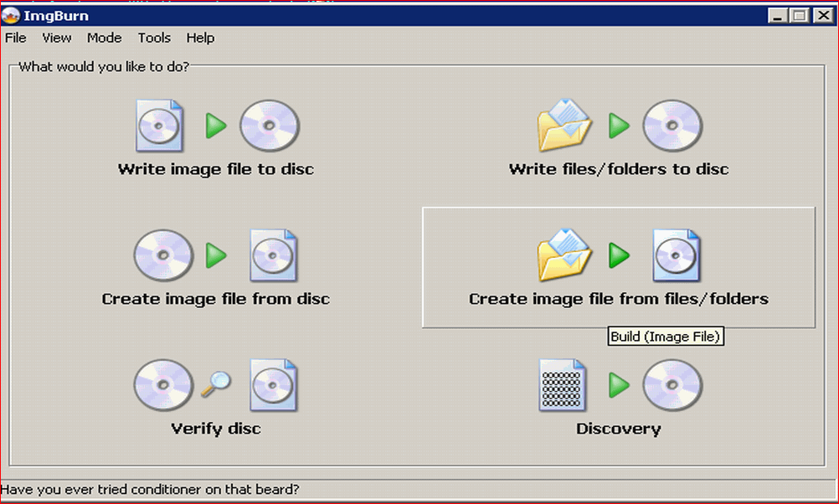The height and width of the screenshot is (504, 839).
Task: Click the folder icon above 'Write files/folders to disc'
Action: click(x=564, y=126)
